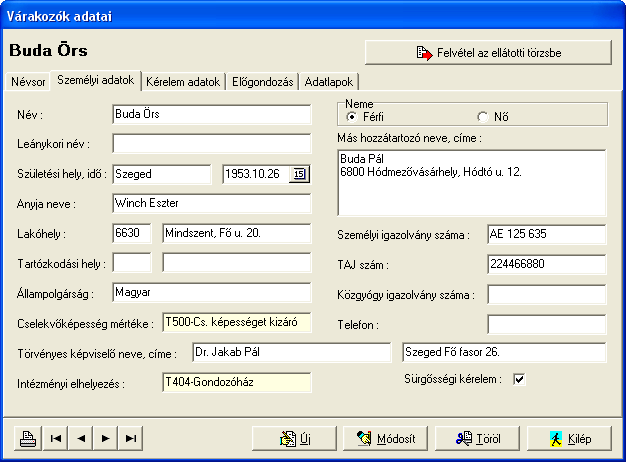Click the Állampolgárság field
Screen dimensions: 626x462
pyautogui.click(x=212, y=292)
